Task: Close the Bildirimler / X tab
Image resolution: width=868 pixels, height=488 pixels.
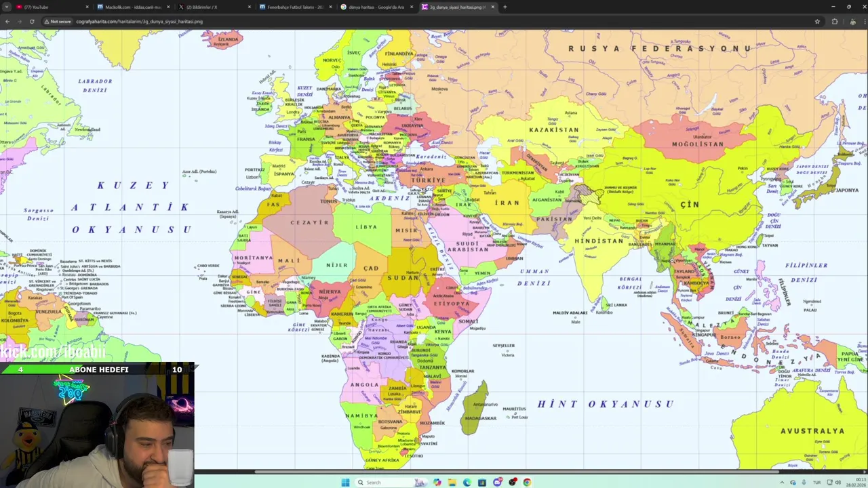Action: pos(250,7)
